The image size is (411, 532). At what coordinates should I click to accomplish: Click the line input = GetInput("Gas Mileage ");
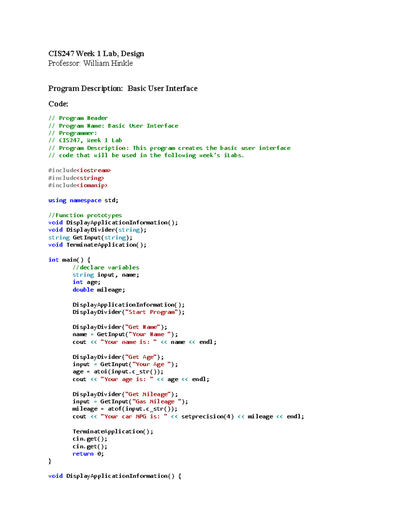pyautogui.click(x=130, y=401)
